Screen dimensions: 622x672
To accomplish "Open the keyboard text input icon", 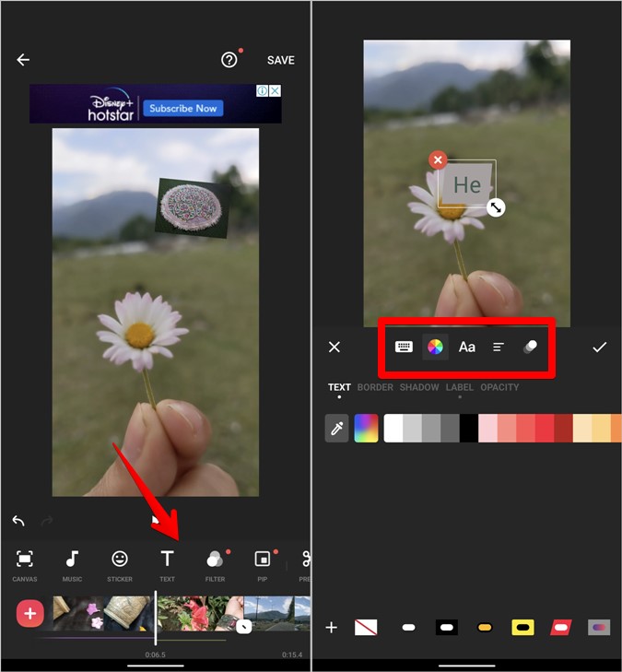I will (404, 347).
